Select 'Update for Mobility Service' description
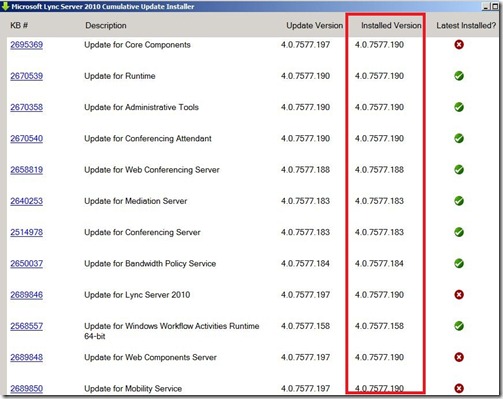This screenshot has height=399, width=503. [x=133, y=389]
